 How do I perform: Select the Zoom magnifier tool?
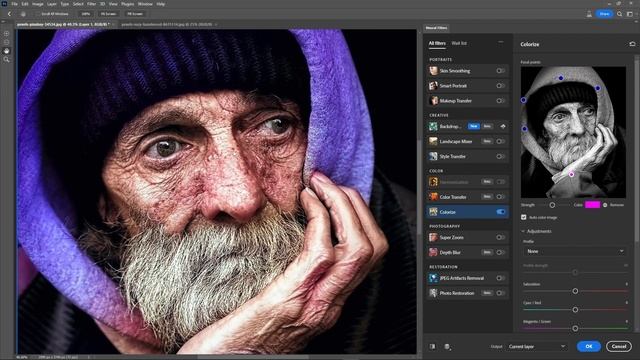click(6, 60)
